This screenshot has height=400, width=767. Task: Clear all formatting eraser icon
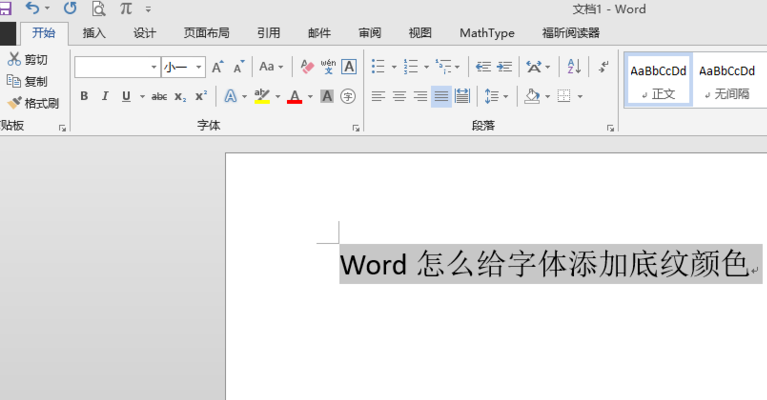[307, 67]
